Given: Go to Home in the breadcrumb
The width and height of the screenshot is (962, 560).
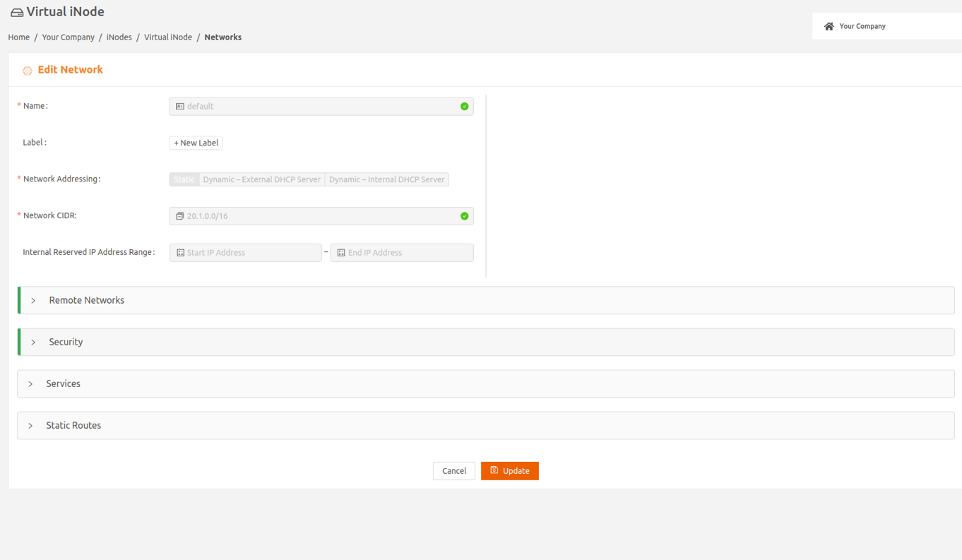Looking at the screenshot, I should point(19,37).
